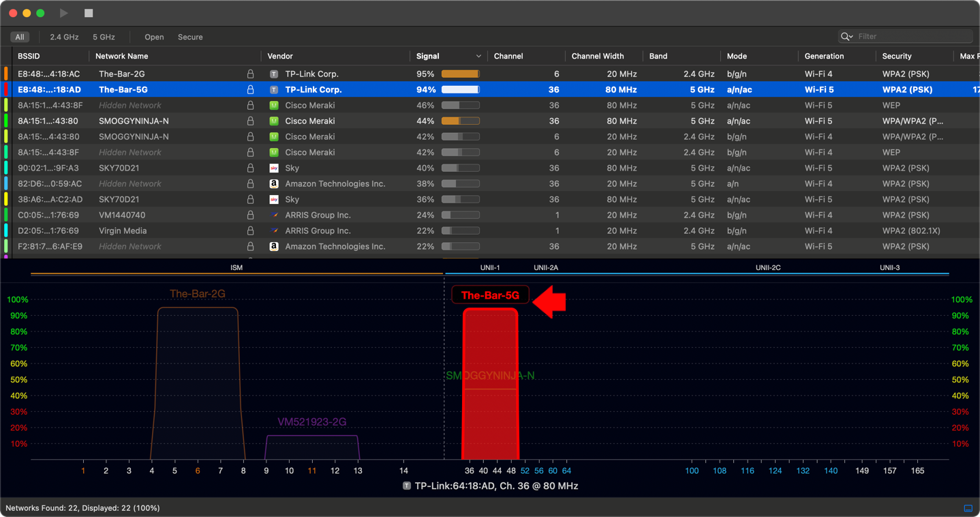
Task: Click the UNII-1 band label
Action: [x=490, y=267]
